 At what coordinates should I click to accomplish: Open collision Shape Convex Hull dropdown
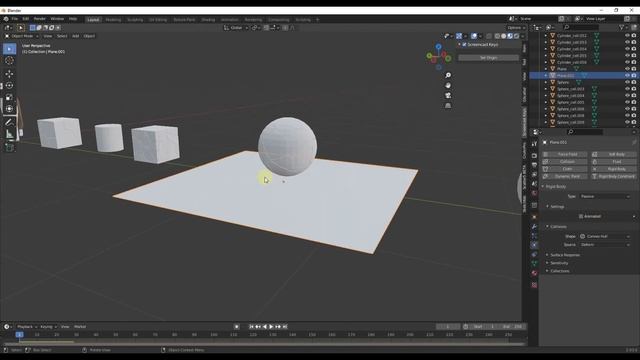tap(605, 236)
